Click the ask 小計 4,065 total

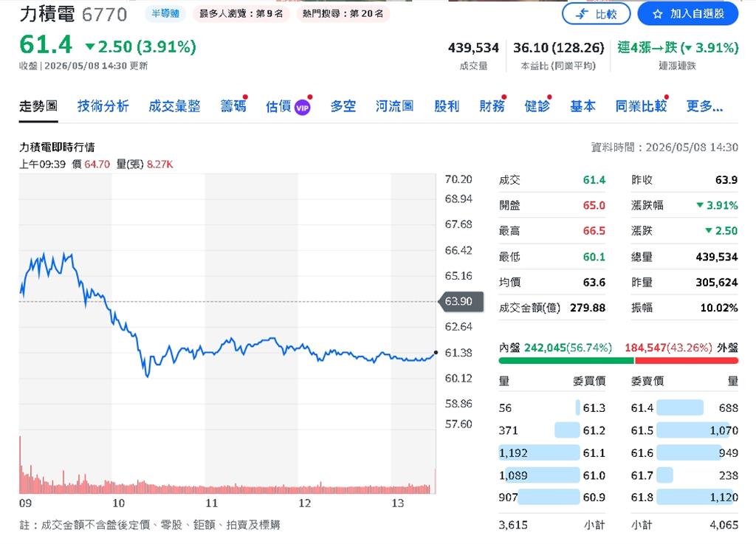pyautogui.click(x=724, y=525)
